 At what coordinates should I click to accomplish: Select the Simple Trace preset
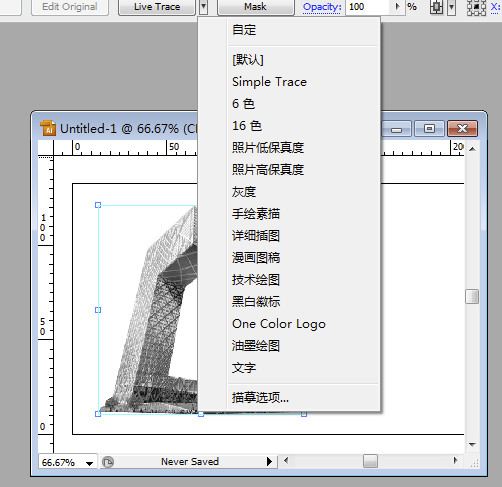tap(269, 82)
